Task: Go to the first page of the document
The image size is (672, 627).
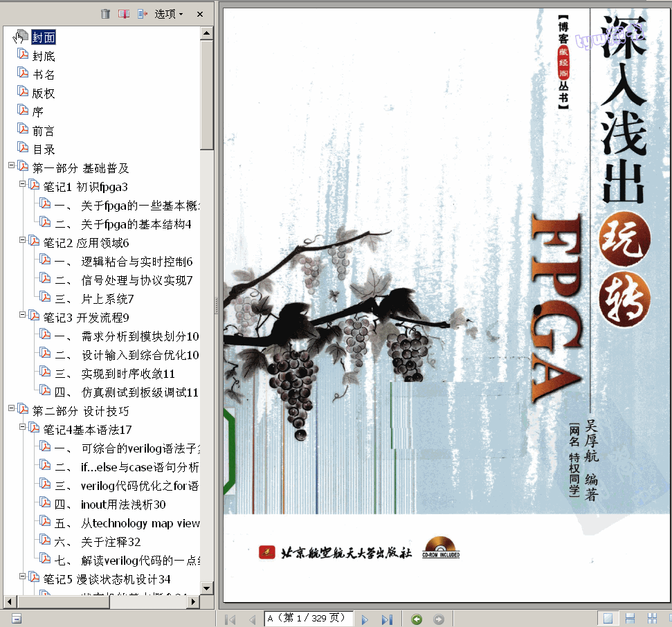Action: (230, 619)
